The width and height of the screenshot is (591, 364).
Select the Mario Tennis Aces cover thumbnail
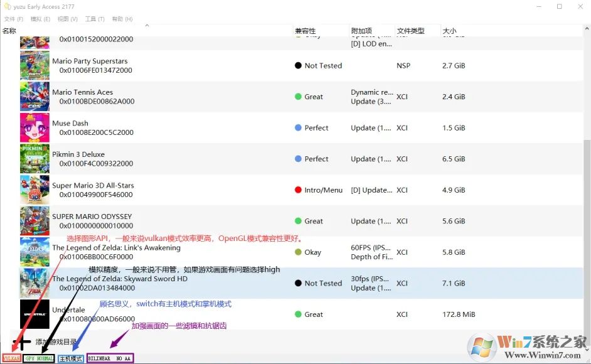click(35, 97)
